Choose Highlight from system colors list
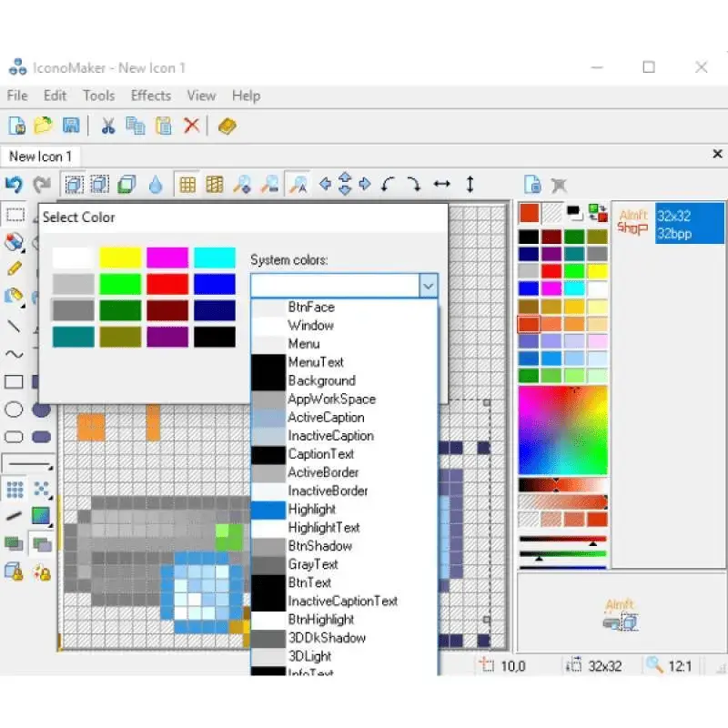 (344, 510)
